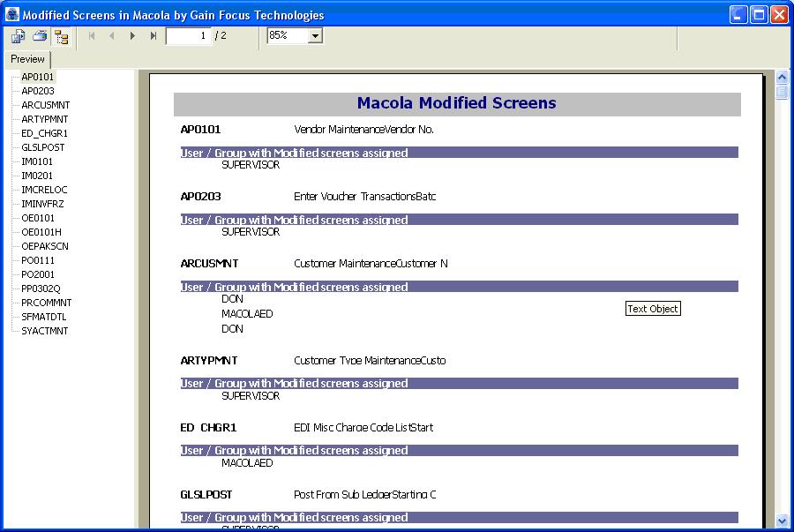The height and width of the screenshot is (532, 794).
Task: Select OE0101 in the group tree
Action: (x=38, y=218)
